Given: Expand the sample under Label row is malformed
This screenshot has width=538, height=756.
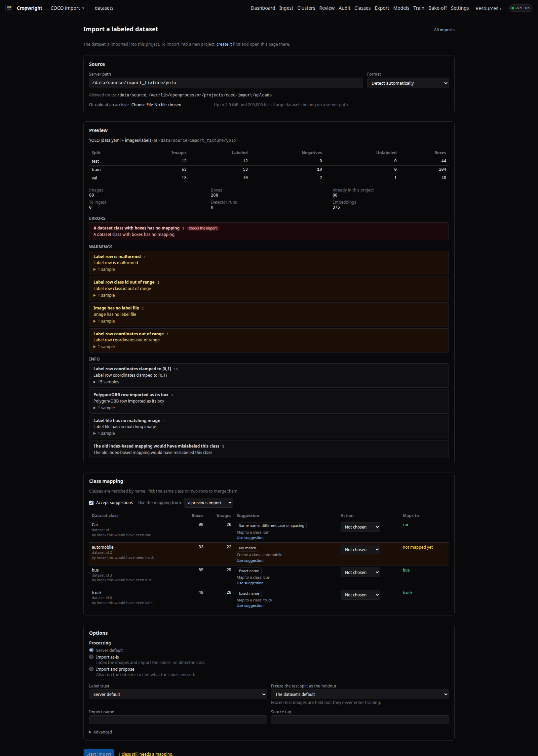Looking at the screenshot, I should click(104, 269).
